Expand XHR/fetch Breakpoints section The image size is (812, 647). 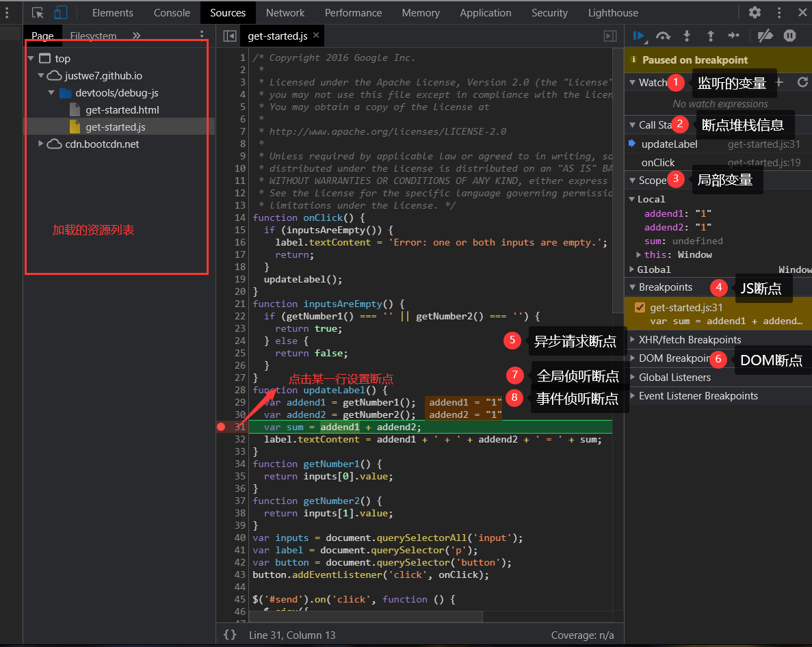point(632,339)
